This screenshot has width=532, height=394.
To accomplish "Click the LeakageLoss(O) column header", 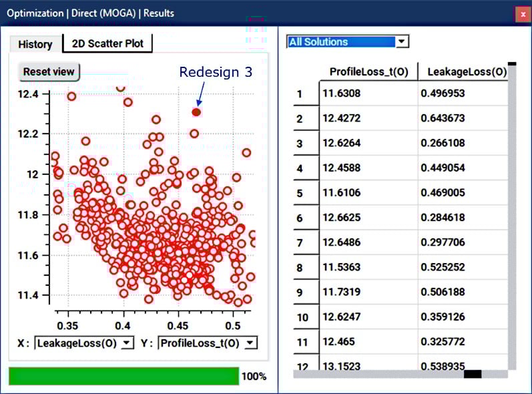I will pos(466,71).
